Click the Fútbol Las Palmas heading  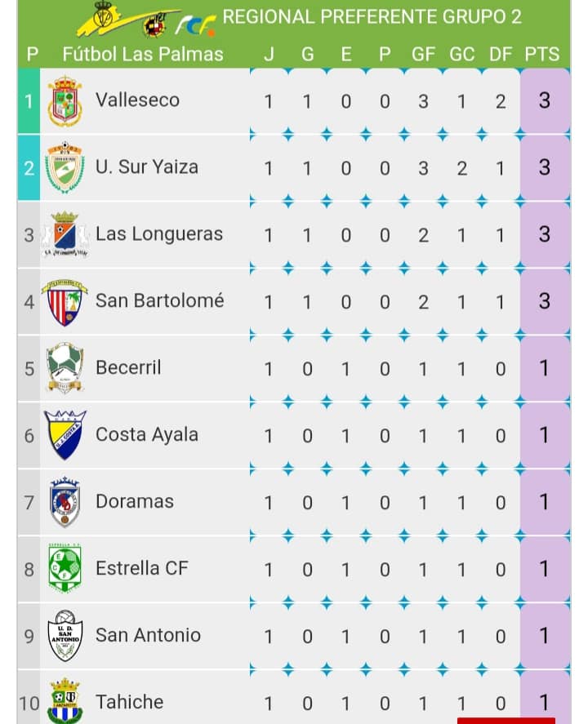pyautogui.click(x=143, y=54)
